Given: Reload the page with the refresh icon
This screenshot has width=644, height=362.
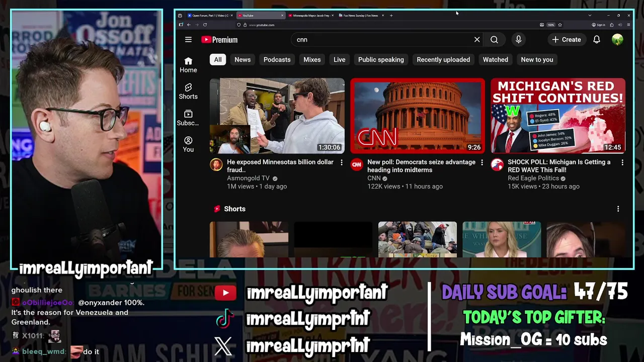Looking at the screenshot, I should (205, 25).
